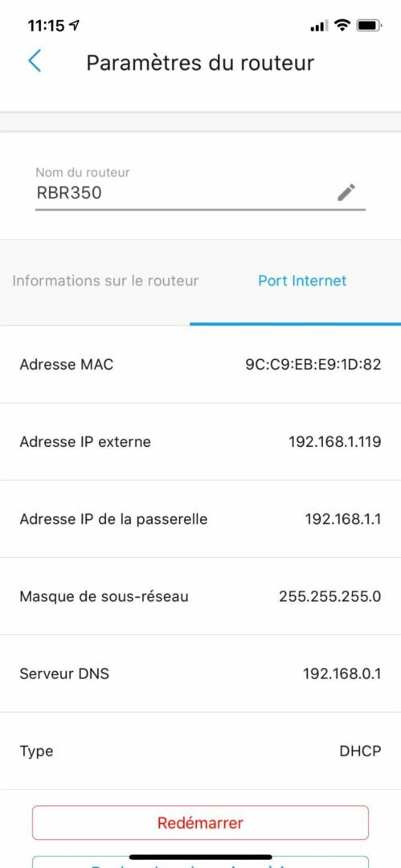Tap the blue back arrow icon
The height and width of the screenshot is (868, 401).
[35, 61]
